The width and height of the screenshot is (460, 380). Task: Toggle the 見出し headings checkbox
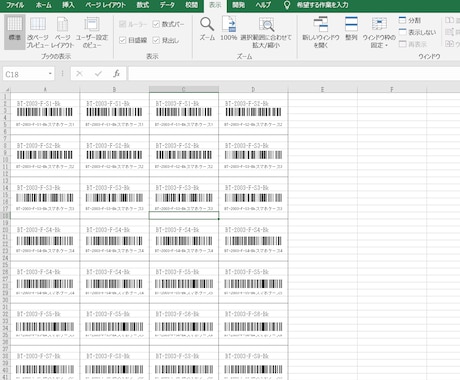156,40
